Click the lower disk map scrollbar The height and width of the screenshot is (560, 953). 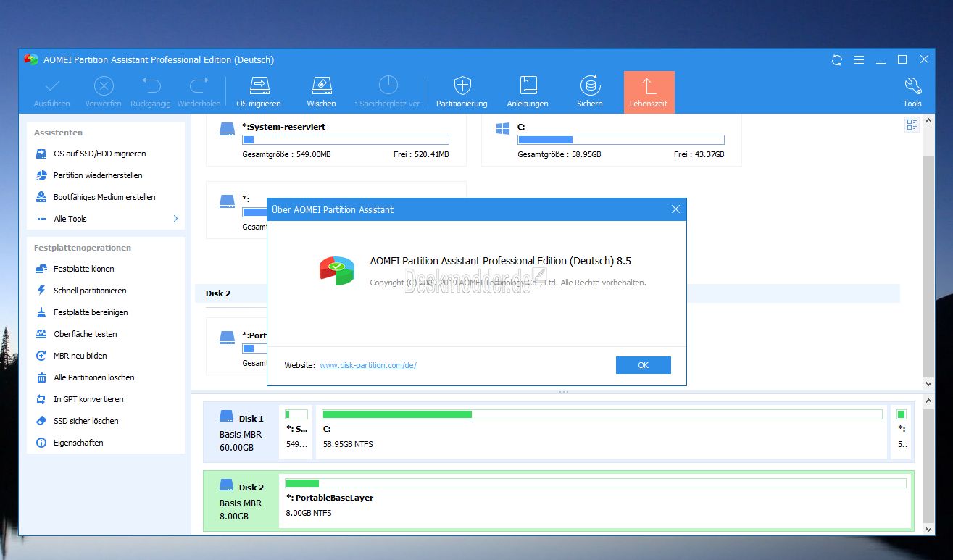tap(929, 466)
